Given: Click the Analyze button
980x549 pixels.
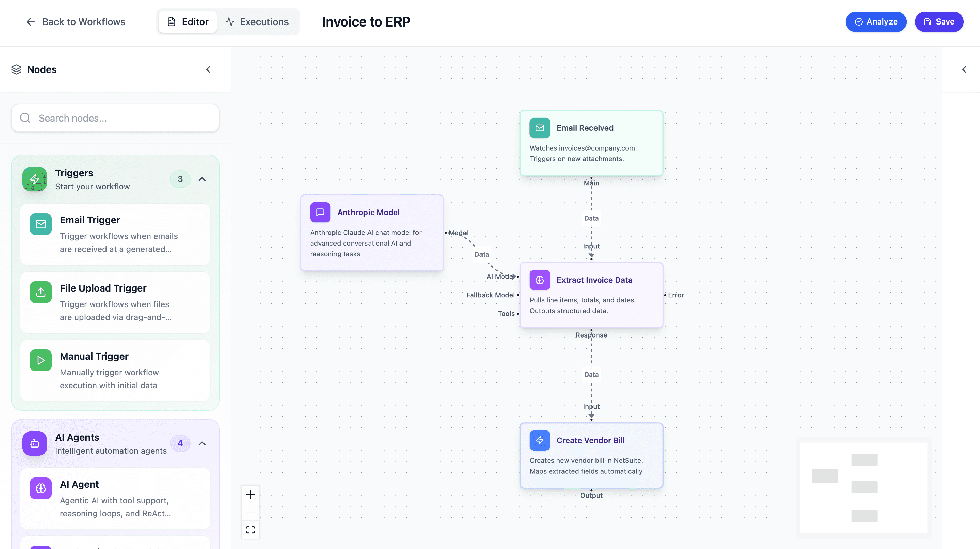Looking at the screenshot, I should pos(876,22).
